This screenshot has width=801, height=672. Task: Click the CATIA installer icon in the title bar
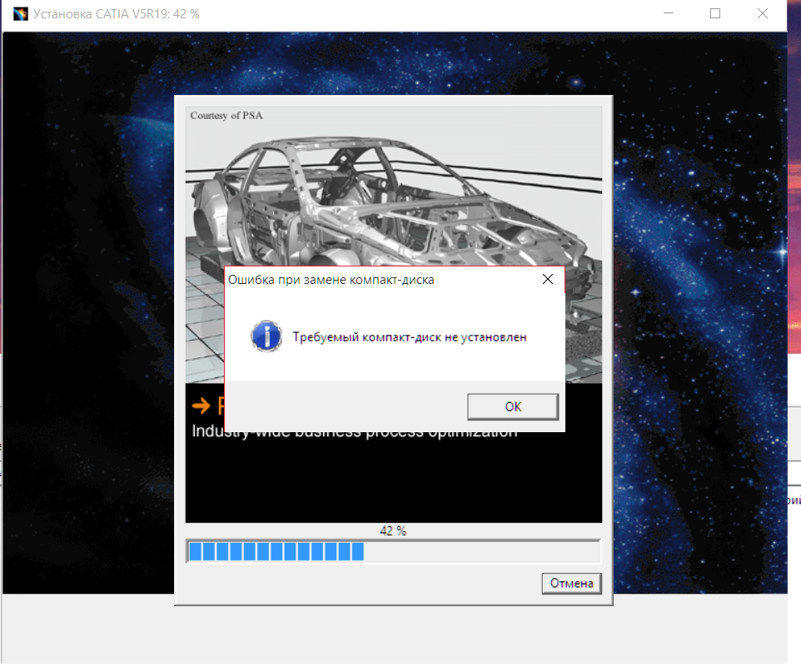(x=21, y=14)
